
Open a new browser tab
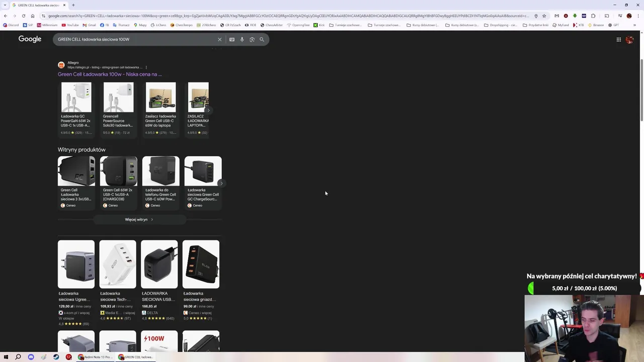coord(73,5)
